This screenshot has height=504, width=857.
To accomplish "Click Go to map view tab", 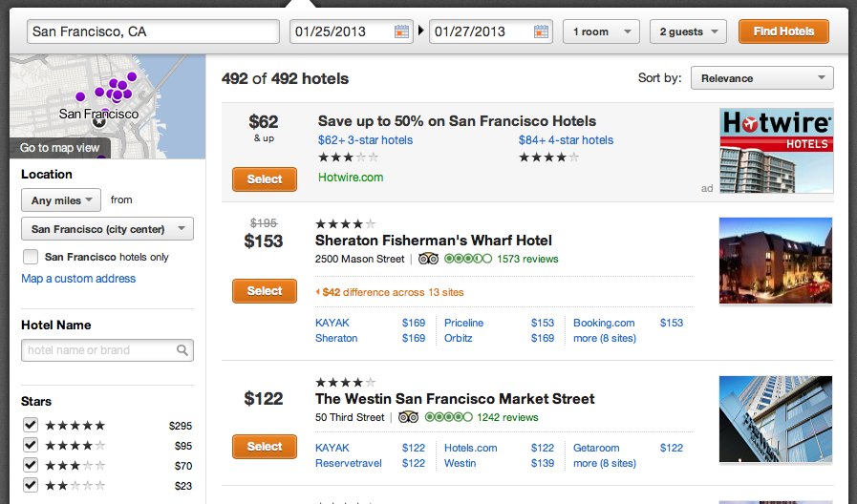I will point(60,148).
